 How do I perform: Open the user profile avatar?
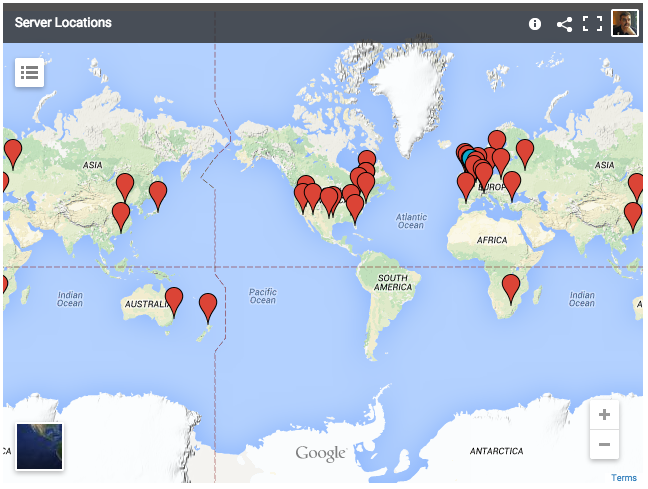click(625, 23)
